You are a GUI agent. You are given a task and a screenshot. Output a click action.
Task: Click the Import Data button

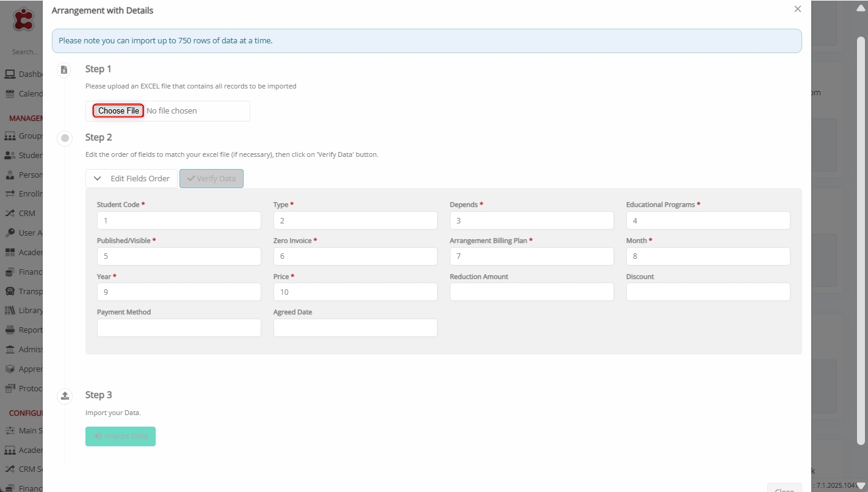[x=120, y=436]
